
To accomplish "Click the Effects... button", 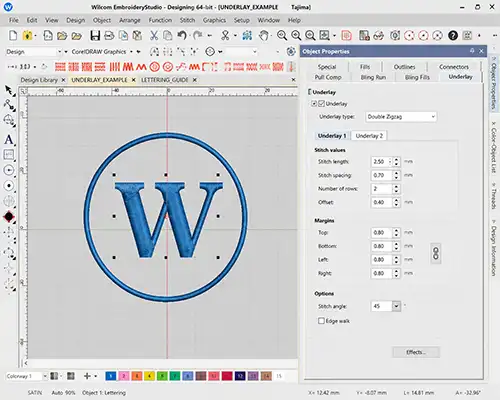I will coord(416,352).
